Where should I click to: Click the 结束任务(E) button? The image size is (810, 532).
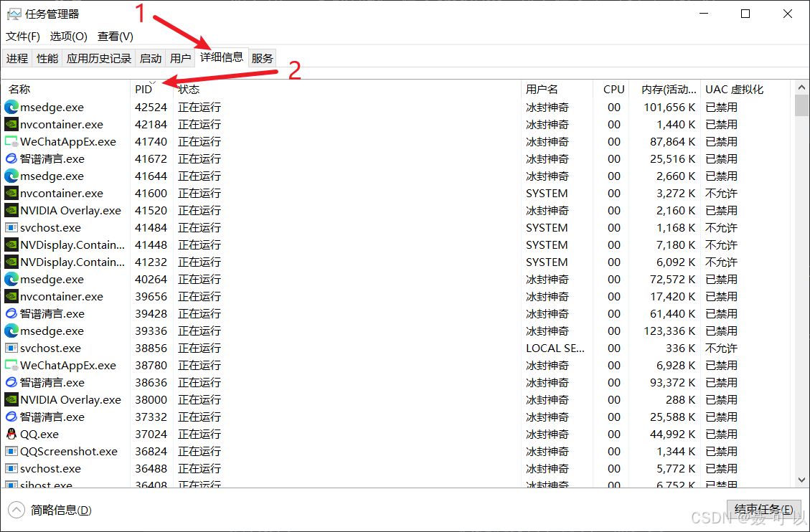(764, 509)
